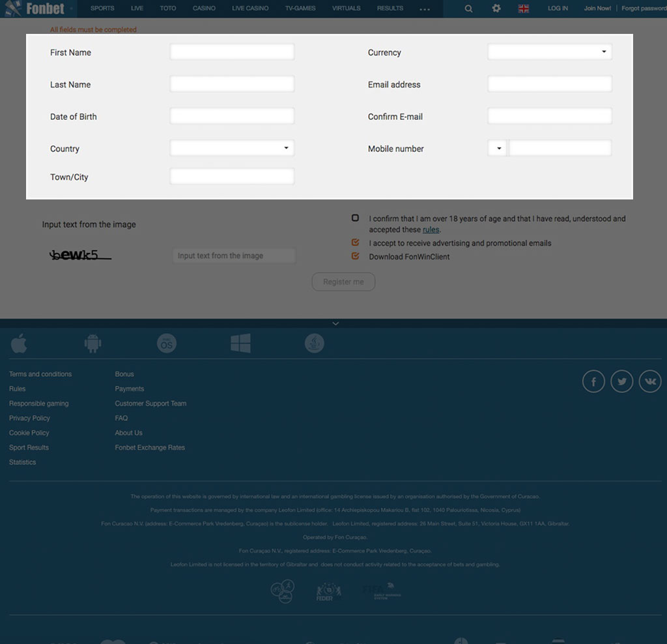Click the UK flag language icon
The height and width of the screenshot is (644, 667).
(x=524, y=8)
